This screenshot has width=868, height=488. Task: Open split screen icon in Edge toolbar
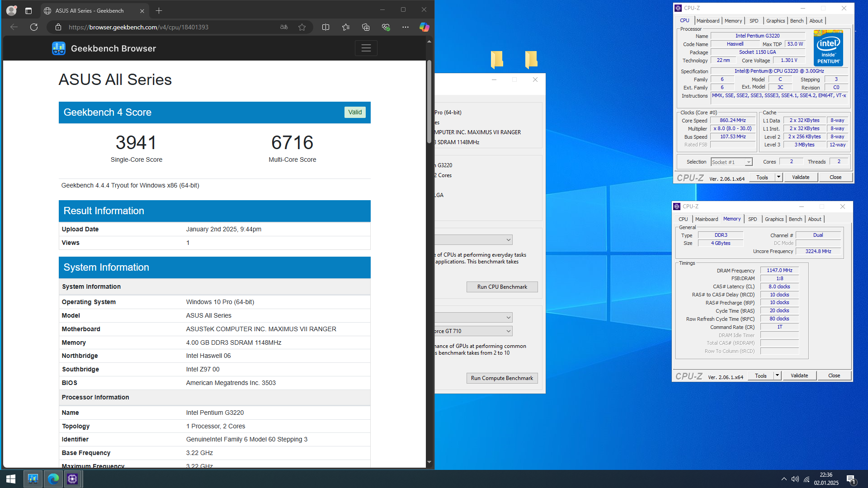coord(325,27)
